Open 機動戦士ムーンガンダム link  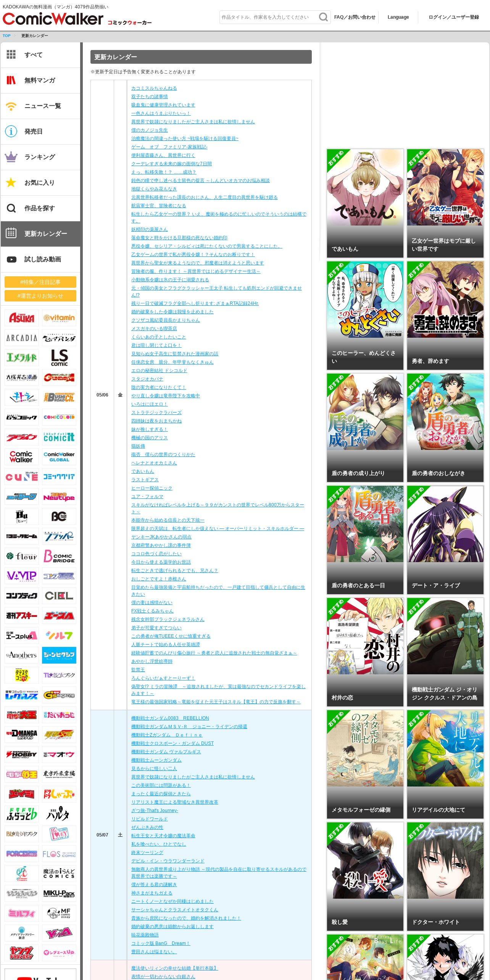156,760
